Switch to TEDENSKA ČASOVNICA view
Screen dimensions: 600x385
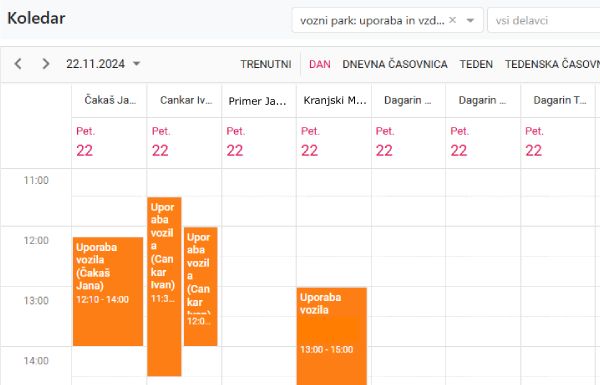click(x=552, y=64)
